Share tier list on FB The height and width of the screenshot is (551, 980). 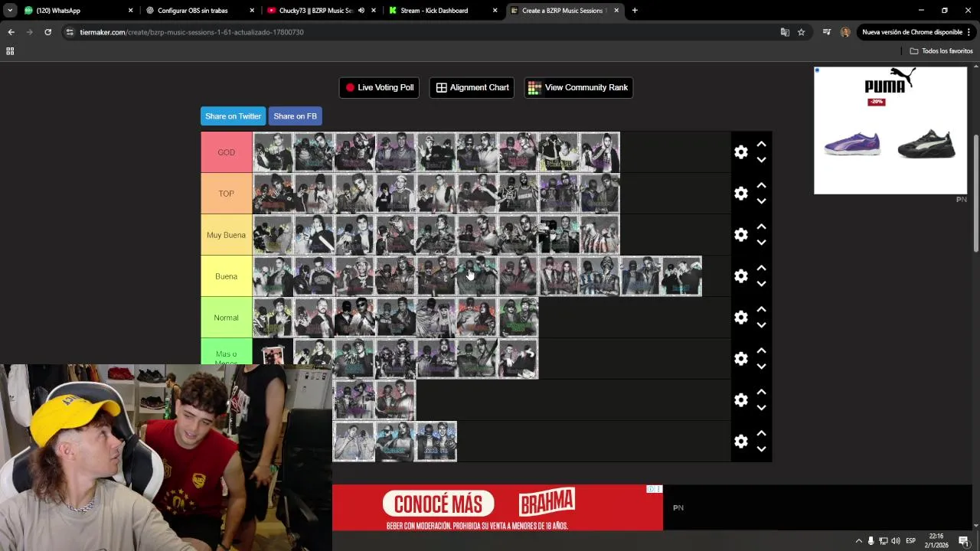point(295,116)
